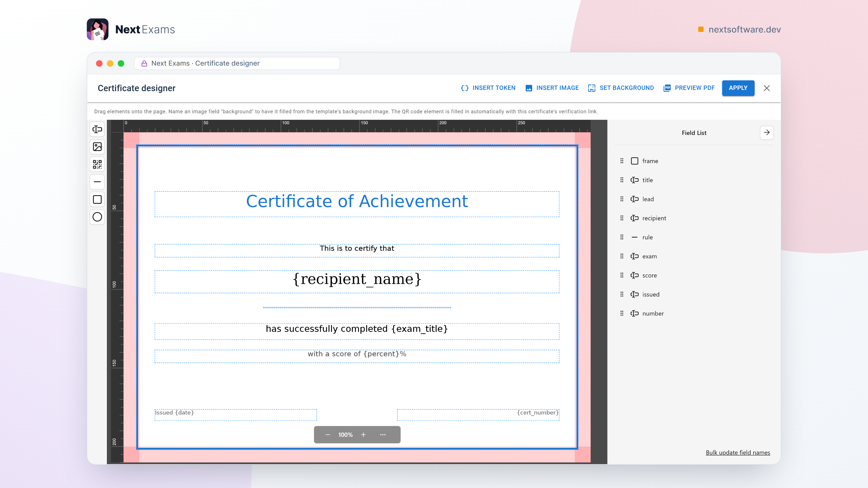
Task: Click the drag handle beside frame field
Action: (x=622, y=161)
